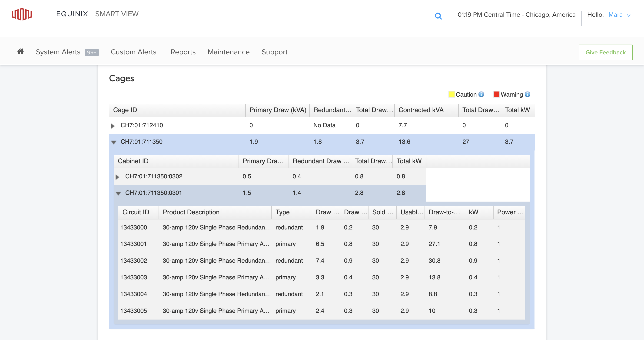Click the Caution info icon
Viewport: 644px width, 340px height.
[x=481, y=95]
